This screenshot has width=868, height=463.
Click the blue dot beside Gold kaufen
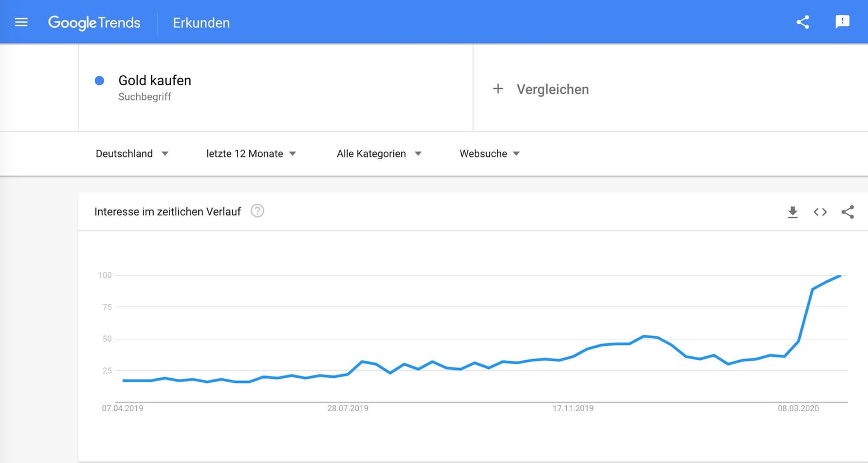pyautogui.click(x=99, y=81)
